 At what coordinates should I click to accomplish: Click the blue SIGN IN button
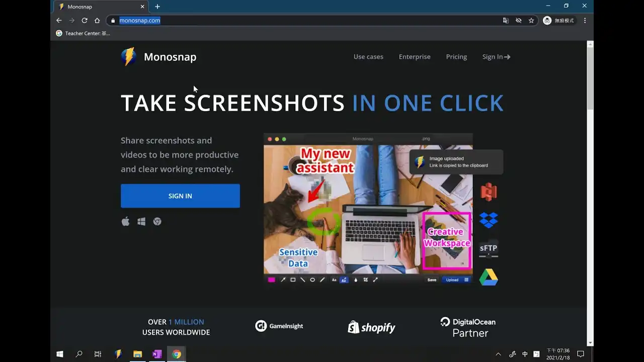pos(180,196)
